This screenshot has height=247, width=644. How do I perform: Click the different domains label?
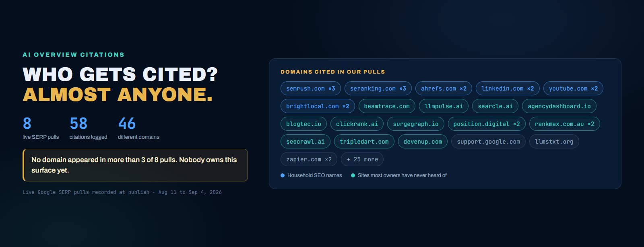coord(138,137)
